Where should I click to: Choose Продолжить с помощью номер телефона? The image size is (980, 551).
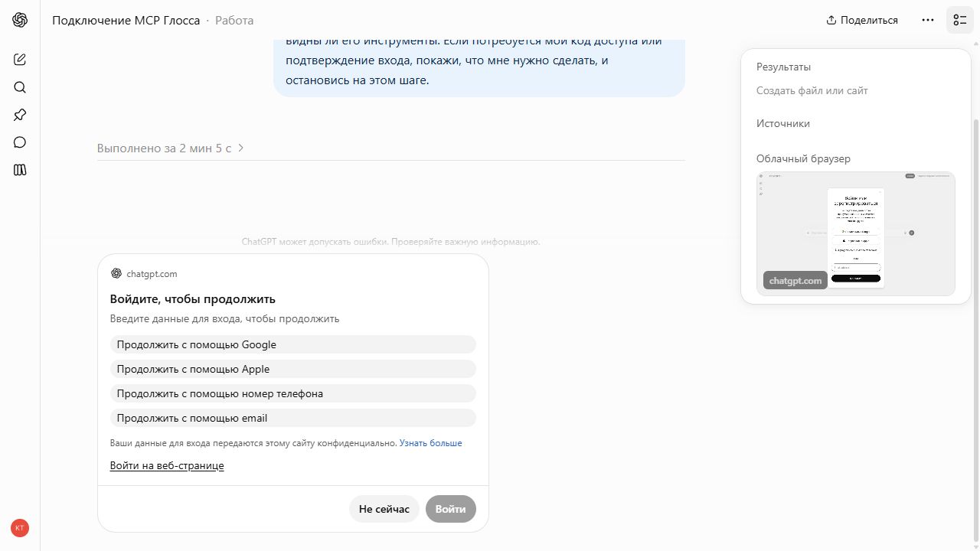click(x=293, y=393)
